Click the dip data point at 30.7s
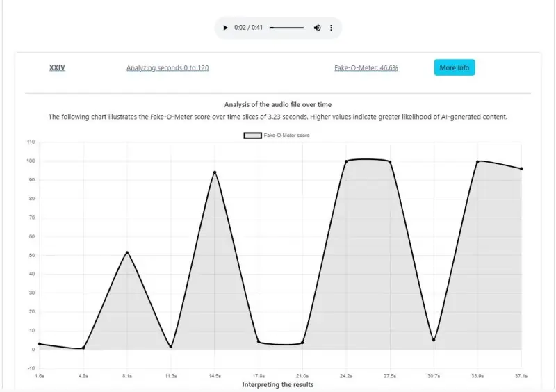The image size is (556, 392). (x=434, y=340)
